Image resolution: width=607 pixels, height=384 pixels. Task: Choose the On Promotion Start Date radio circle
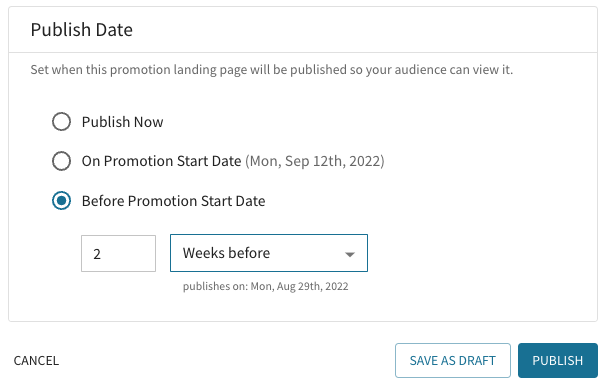point(62,161)
